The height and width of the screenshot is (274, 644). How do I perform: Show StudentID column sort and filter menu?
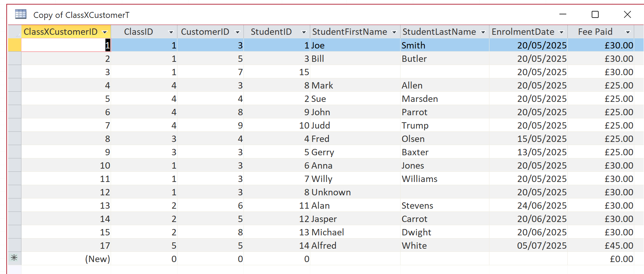pos(304,32)
